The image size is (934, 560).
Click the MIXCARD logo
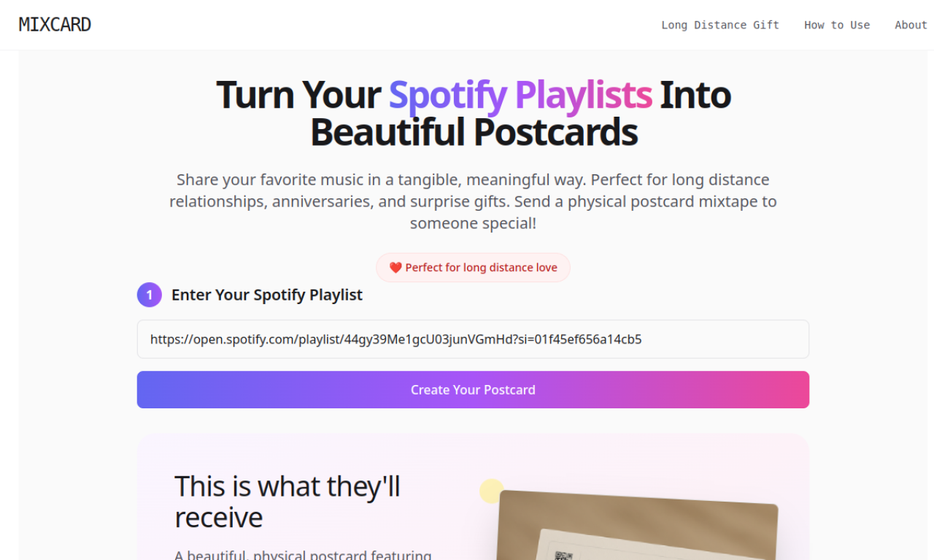pos(55,25)
